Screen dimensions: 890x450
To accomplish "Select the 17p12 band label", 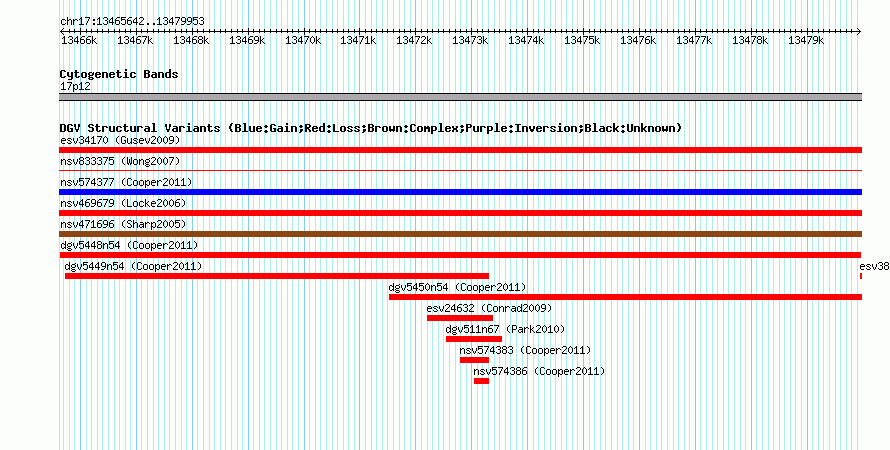I will point(75,86).
